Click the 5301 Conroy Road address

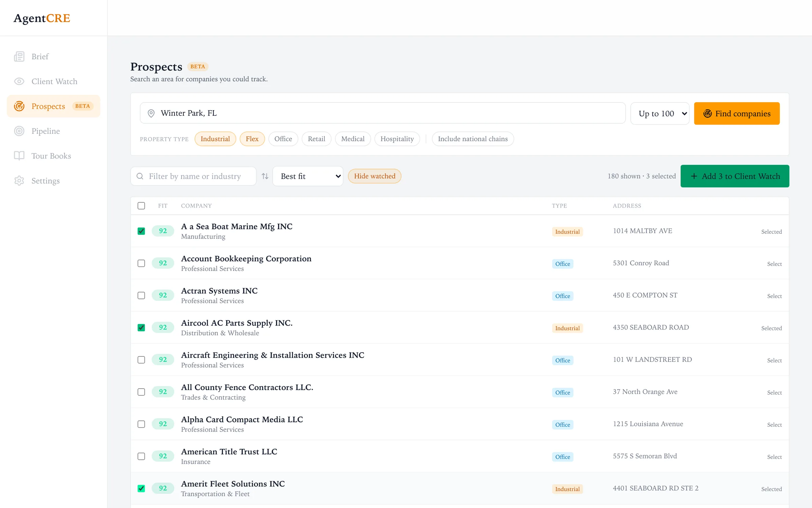pos(641,263)
